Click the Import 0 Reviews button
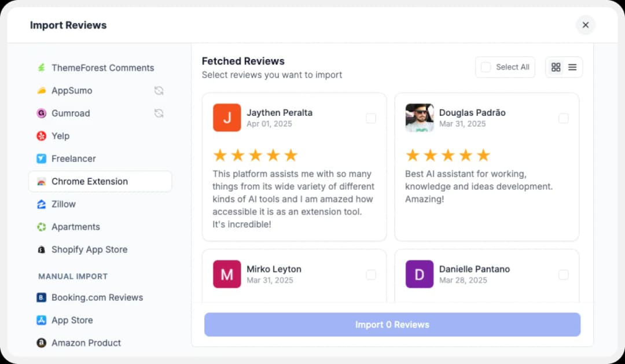 click(392, 325)
